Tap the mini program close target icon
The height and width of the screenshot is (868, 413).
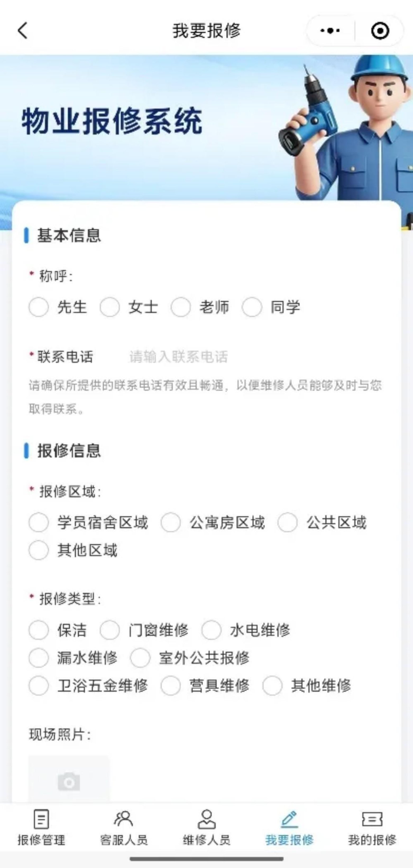coord(380,31)
